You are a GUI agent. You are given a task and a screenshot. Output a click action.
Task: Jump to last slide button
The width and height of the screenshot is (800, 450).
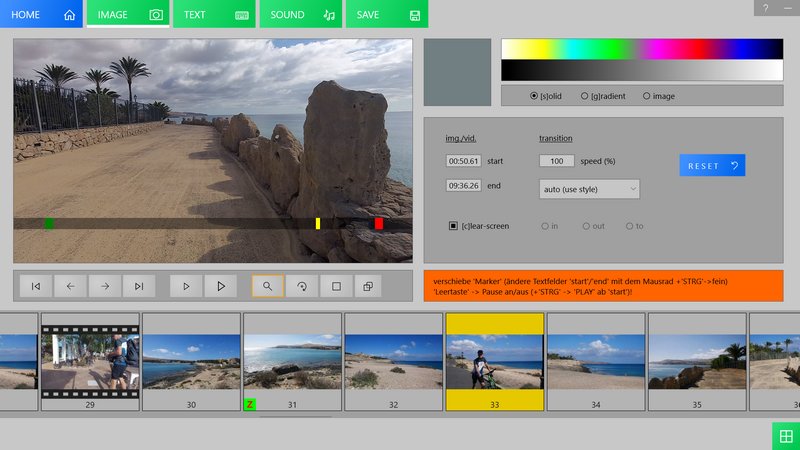point(139,286)
